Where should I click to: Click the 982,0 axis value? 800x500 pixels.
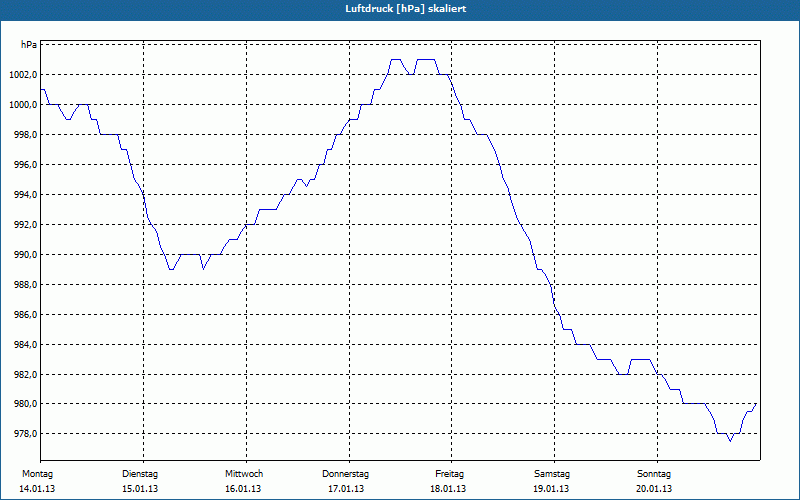25,374
